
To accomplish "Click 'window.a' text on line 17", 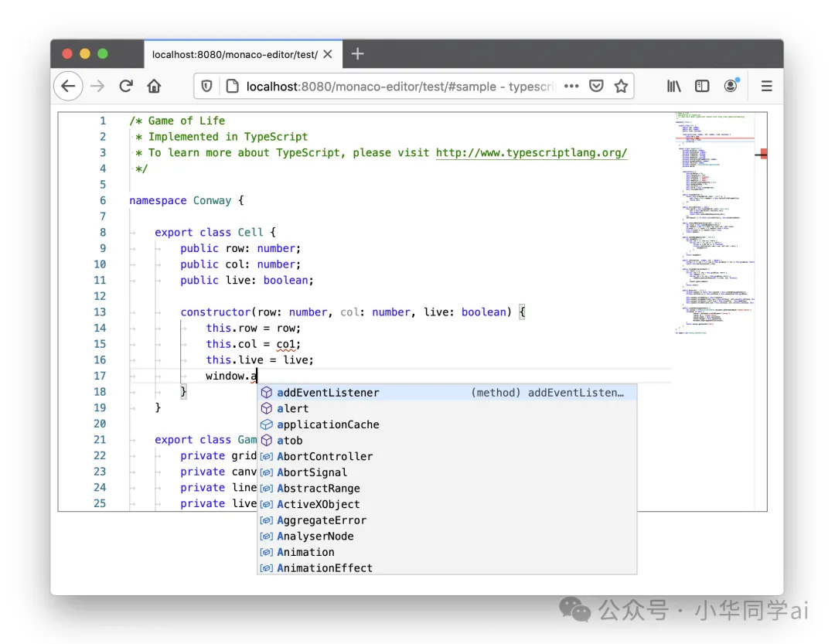I will 231,376.
